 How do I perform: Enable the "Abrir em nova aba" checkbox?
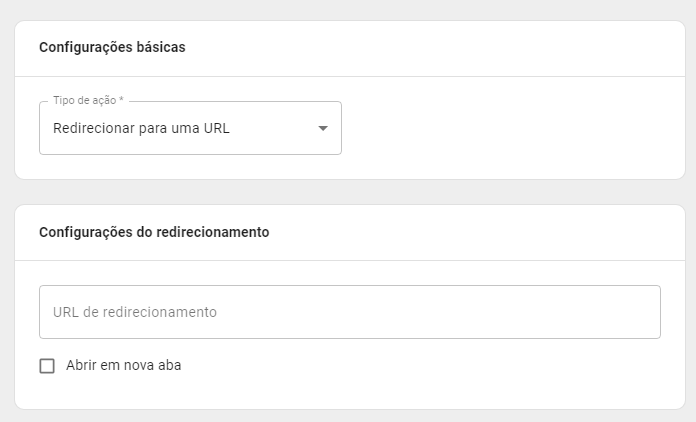pyautogui.click(x=47, y=366)
